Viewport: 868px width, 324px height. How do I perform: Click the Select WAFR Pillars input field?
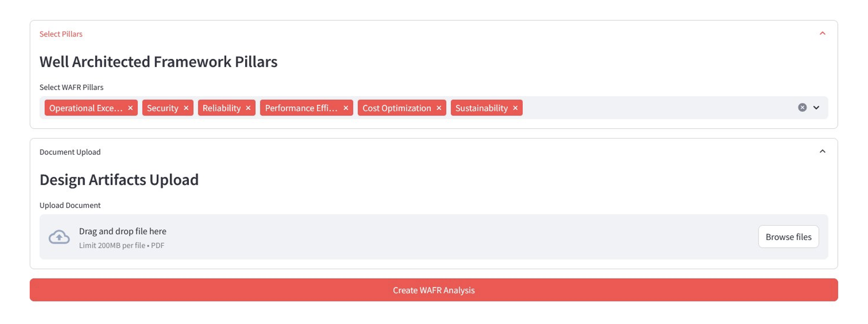[657, 108]
